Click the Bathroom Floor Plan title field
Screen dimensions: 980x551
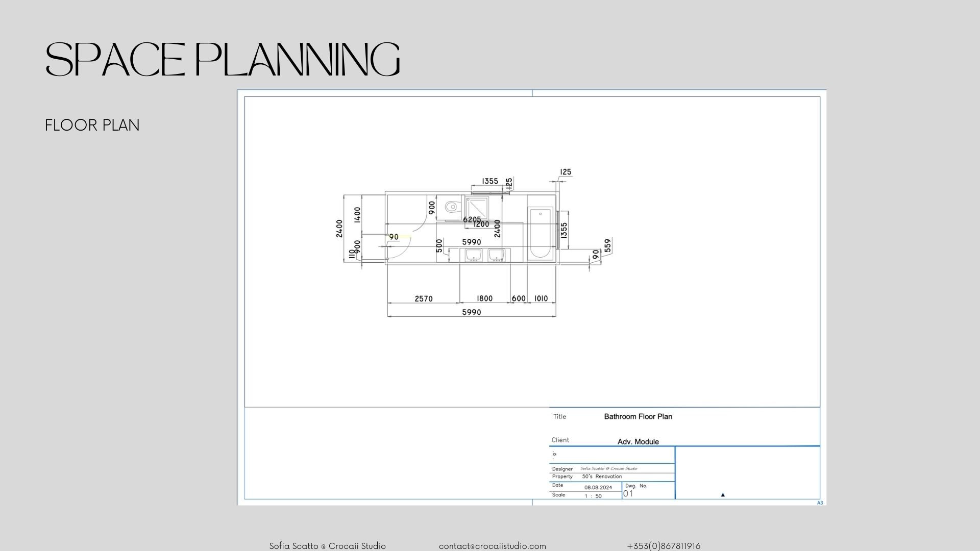click(638, 416)
